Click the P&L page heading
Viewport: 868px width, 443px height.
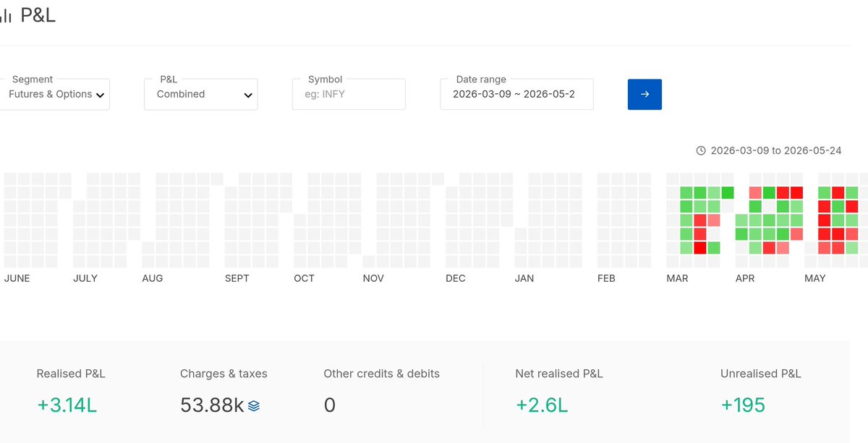pyautogui.click(x=38, y=16)
